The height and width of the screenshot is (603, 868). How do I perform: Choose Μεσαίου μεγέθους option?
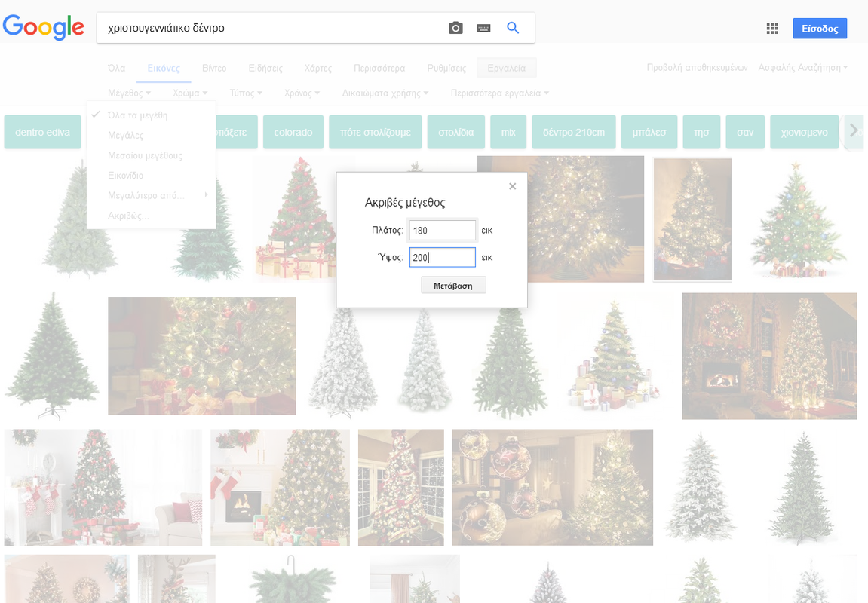coord(151,155)
